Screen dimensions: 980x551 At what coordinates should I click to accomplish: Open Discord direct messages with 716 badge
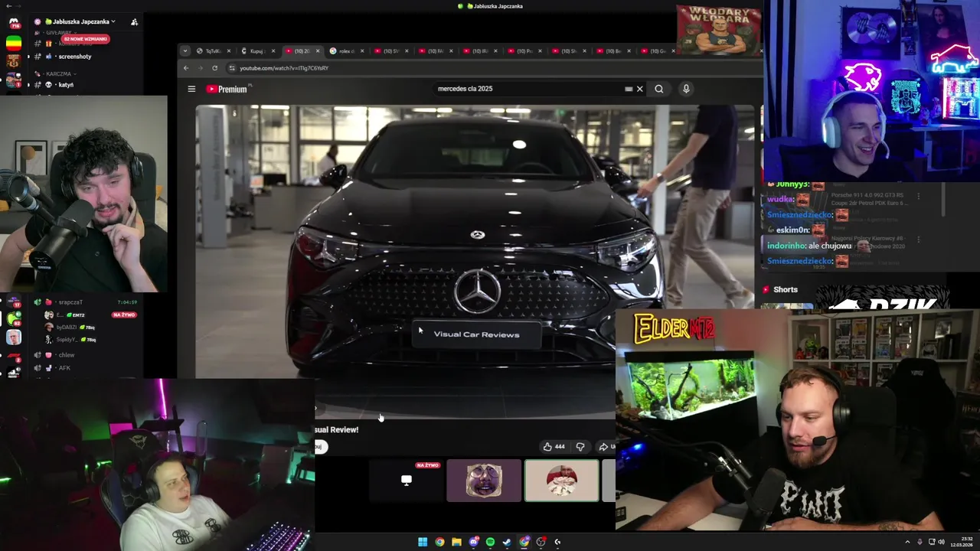(x=14, y=23)
